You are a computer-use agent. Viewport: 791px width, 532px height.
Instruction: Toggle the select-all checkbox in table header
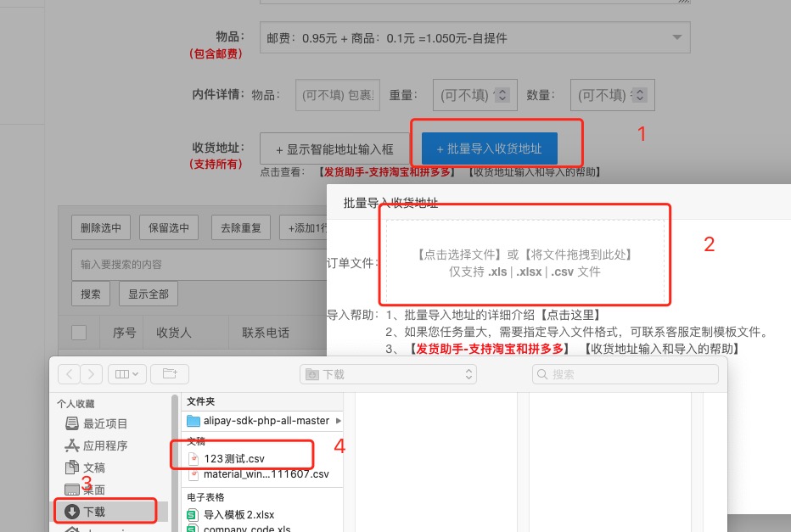click(x=79, y=333)
